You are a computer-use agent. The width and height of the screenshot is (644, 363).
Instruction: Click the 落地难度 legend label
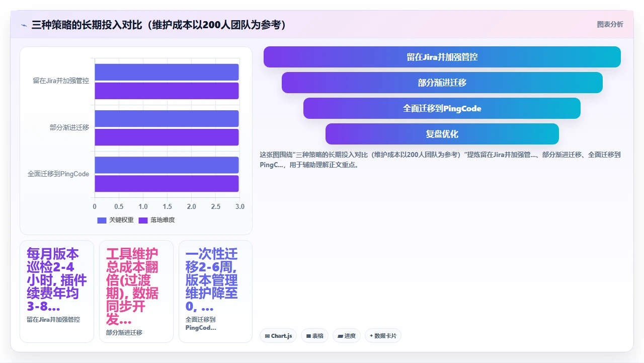[x=163, y=220]
